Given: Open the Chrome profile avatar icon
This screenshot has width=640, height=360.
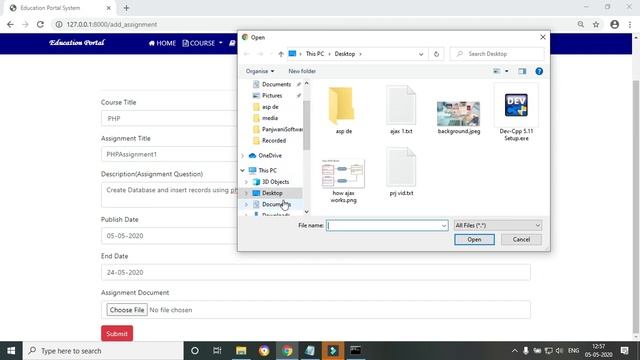Looking at the screenshot, I should click(x=614, y=24).
